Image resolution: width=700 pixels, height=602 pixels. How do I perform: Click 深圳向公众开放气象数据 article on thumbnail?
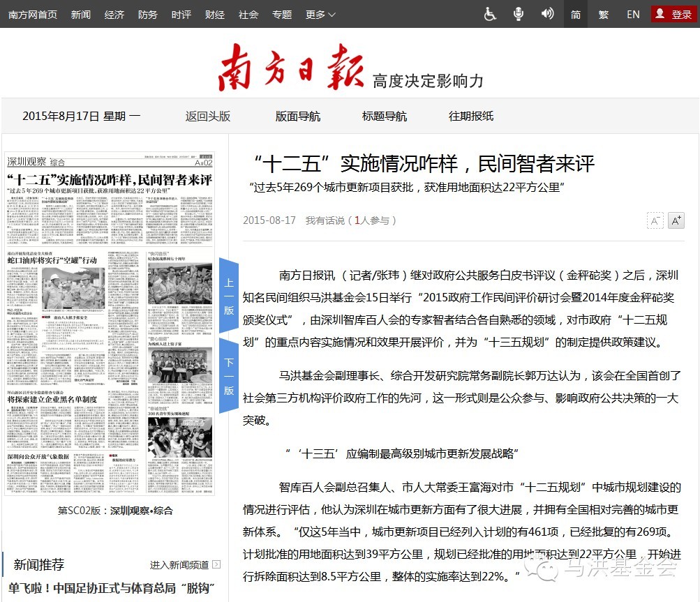pos(38,456)
